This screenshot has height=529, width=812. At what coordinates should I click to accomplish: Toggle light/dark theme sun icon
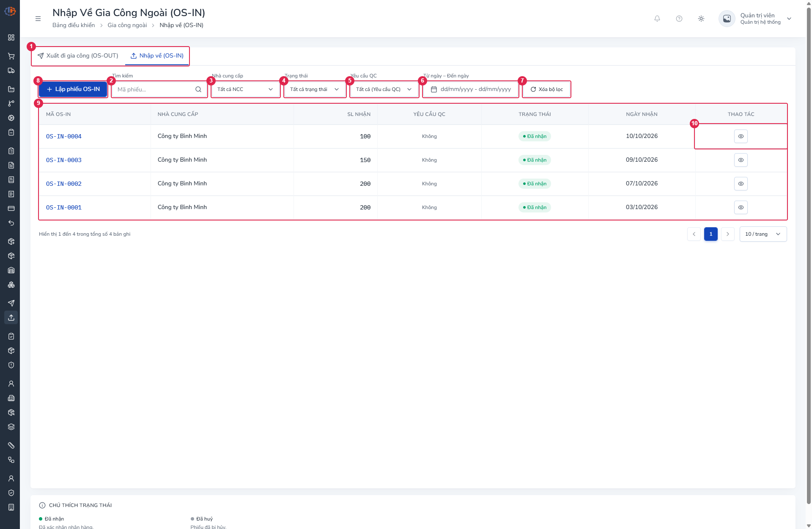pyautogui.click(x=701, y=19)
